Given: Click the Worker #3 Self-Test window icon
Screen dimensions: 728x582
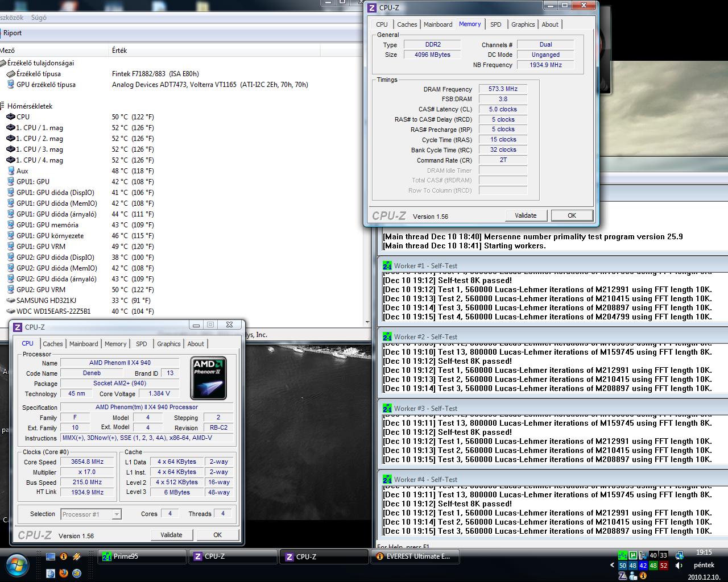Looking at the screenshot, I should pos(387,408).
